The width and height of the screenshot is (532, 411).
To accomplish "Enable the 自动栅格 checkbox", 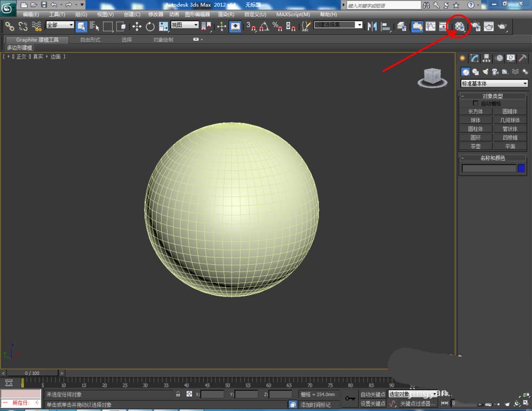I will (x=476, y=103).
